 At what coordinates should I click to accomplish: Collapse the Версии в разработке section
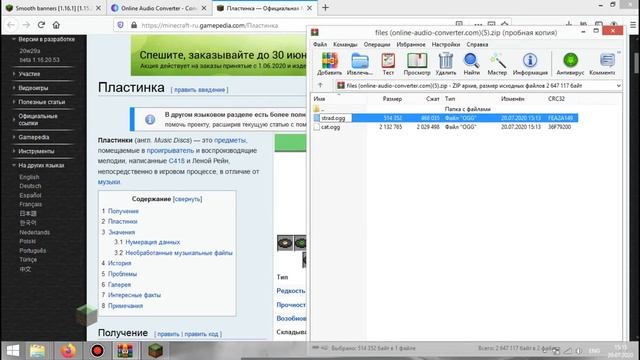[46, 39]
